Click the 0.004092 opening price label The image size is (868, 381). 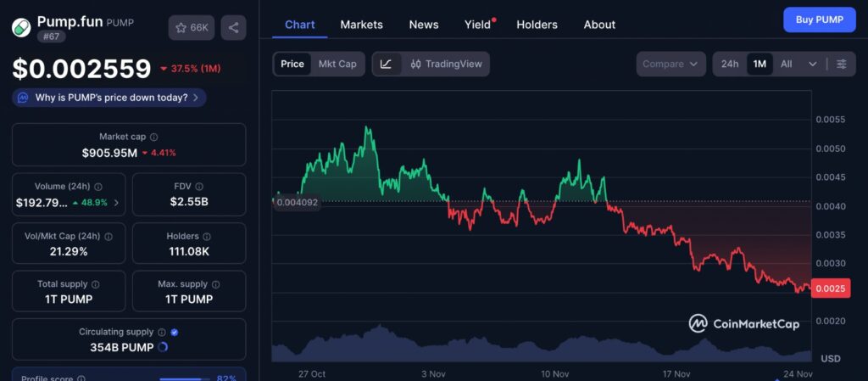tap(298, 203)
